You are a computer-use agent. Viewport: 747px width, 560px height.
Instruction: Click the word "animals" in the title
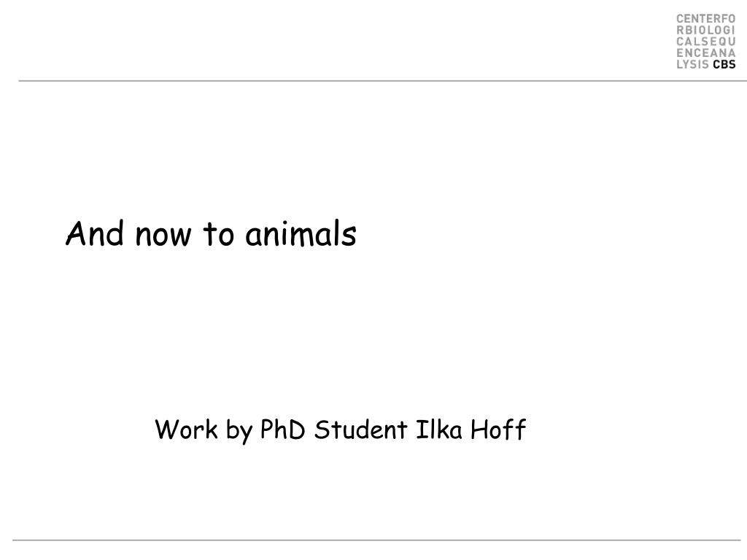pos(301,233)
